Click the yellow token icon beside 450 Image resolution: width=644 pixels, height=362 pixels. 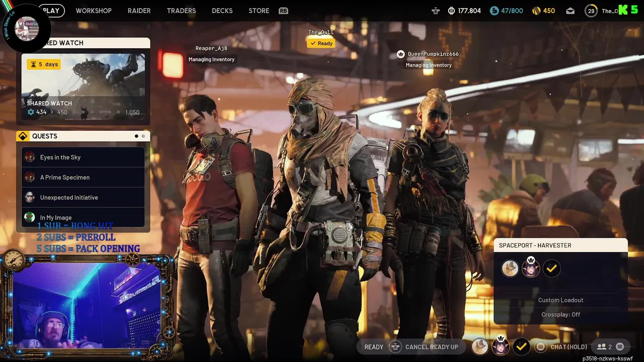[x=536, y=11]
